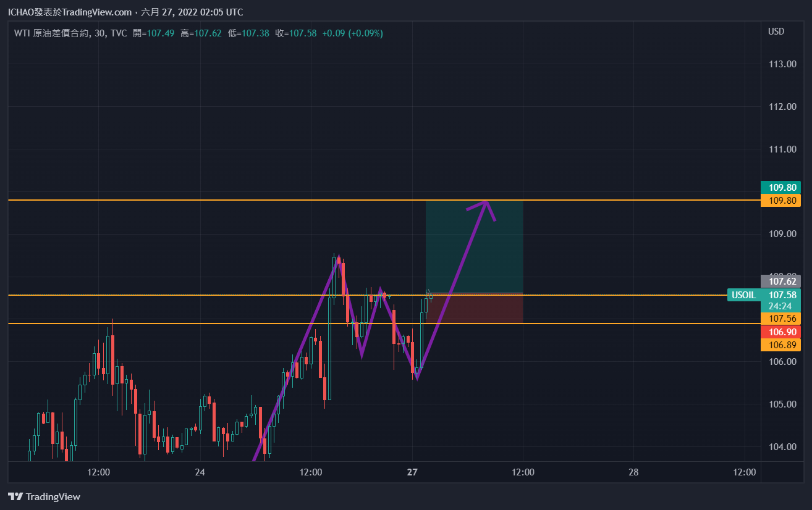
Task: Click the 28 date label on time axis
Action: pyautogui.click(x=633, y=472)
